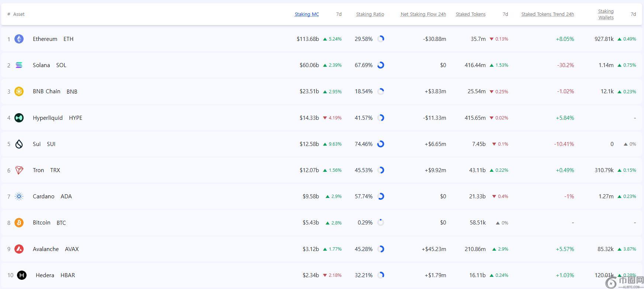Click the Avalanche logo icon
The height and width of the screenshot is (289, 644).
coord(19,249)
